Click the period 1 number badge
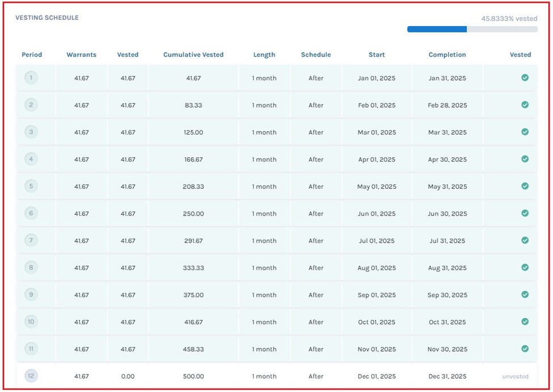This screenshot has width=553, height=392. point(31,78)
